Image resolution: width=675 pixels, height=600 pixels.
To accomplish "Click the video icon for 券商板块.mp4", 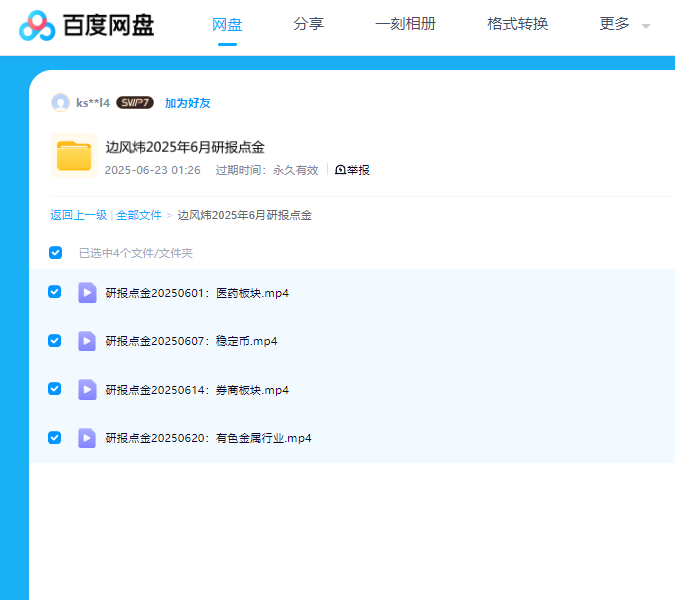I will (87, 390).
